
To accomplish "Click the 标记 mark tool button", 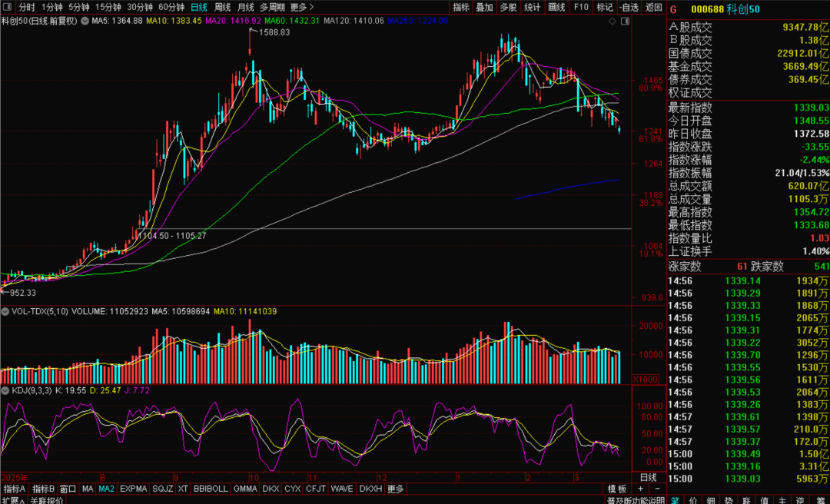I will pos(606,7).
